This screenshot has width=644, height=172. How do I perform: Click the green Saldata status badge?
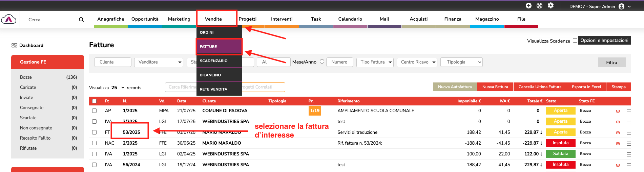[561, 154]
